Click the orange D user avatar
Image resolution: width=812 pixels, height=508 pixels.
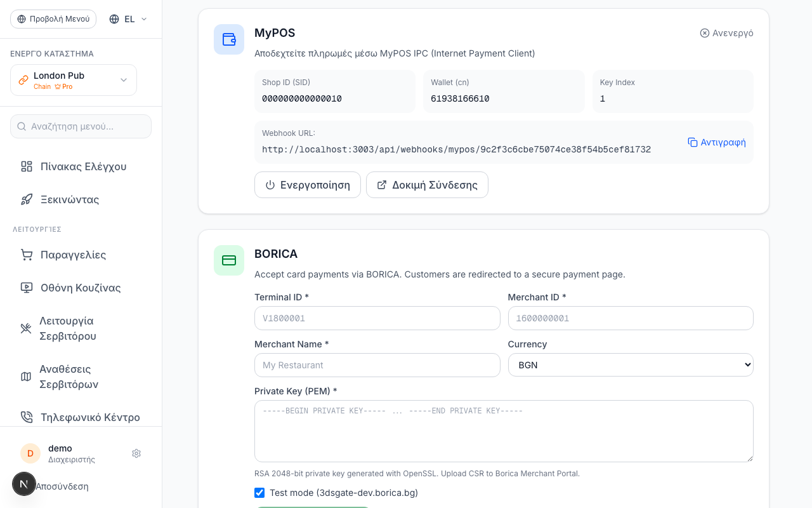point(30,453)
